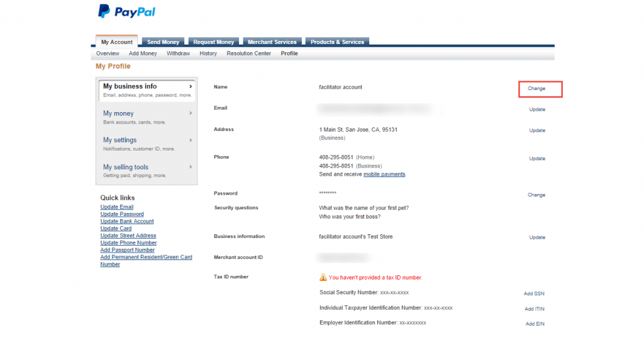
Task: Click the Security questions label
Action: point(236,208)
